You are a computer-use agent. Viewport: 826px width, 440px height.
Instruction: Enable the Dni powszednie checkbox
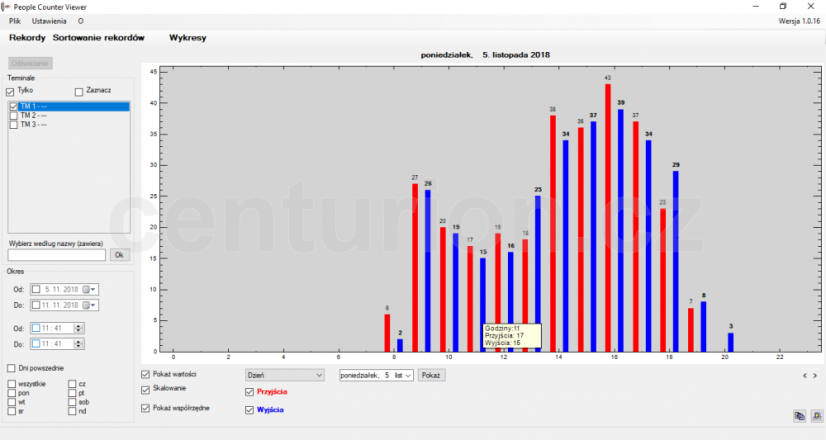[x=12, y=368]
